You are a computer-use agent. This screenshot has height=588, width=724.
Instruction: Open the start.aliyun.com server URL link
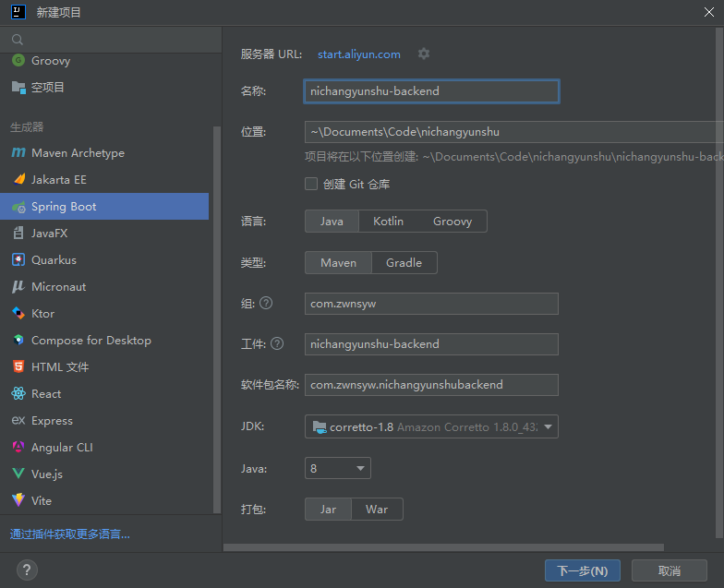pos(358,54)
